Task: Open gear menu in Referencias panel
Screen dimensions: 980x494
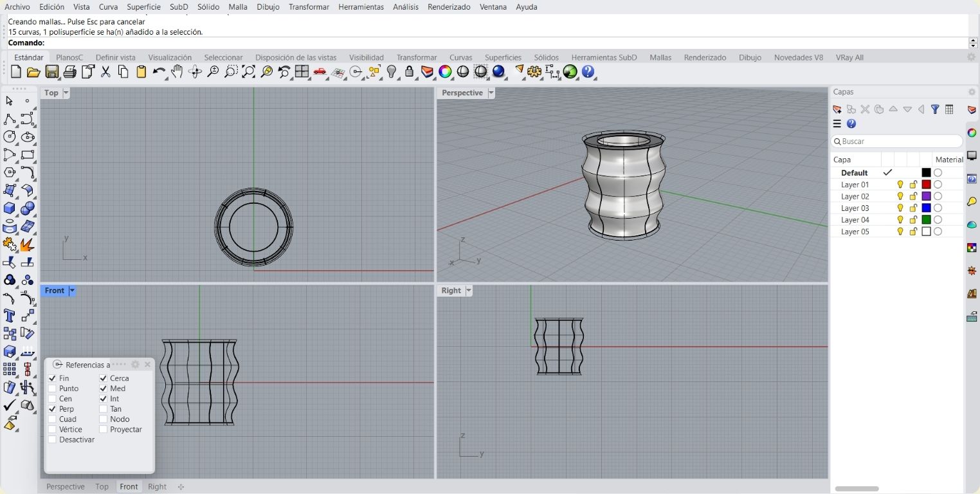Action: coord(135,365)
